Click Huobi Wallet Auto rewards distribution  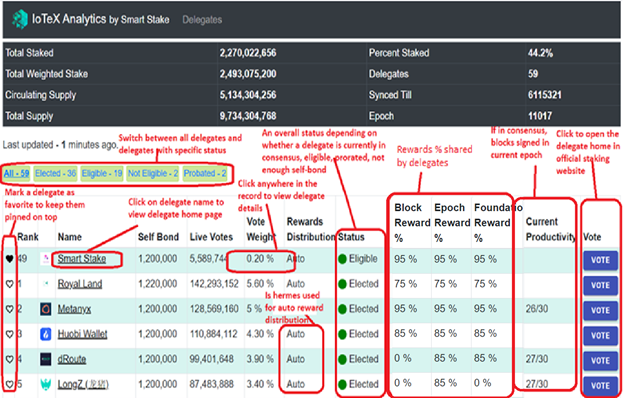pos(296,334)
